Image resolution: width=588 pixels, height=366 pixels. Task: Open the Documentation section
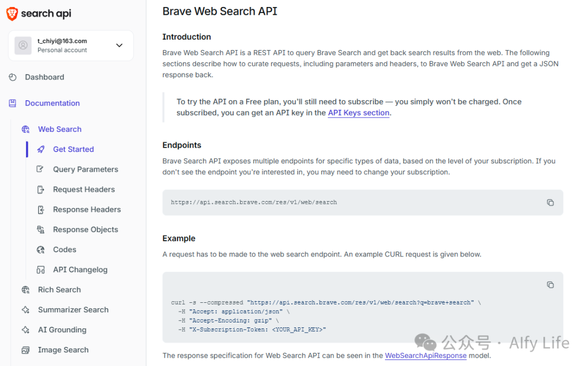pos(52,103)
